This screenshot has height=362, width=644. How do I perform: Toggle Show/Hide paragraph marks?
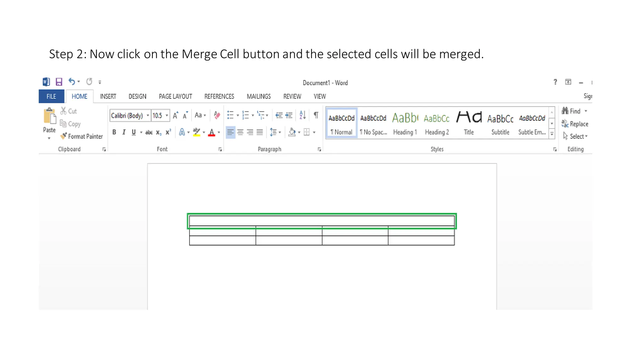coord(316,115)
